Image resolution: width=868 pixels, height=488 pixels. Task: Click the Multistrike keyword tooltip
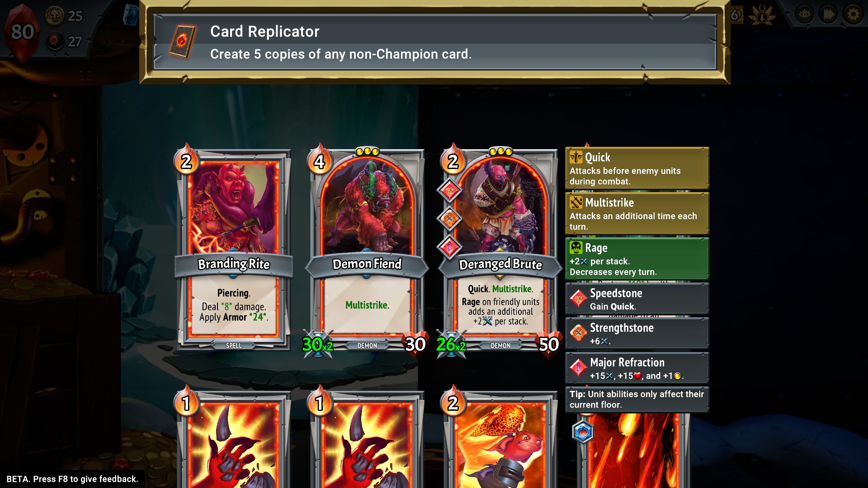pos(637,213)
